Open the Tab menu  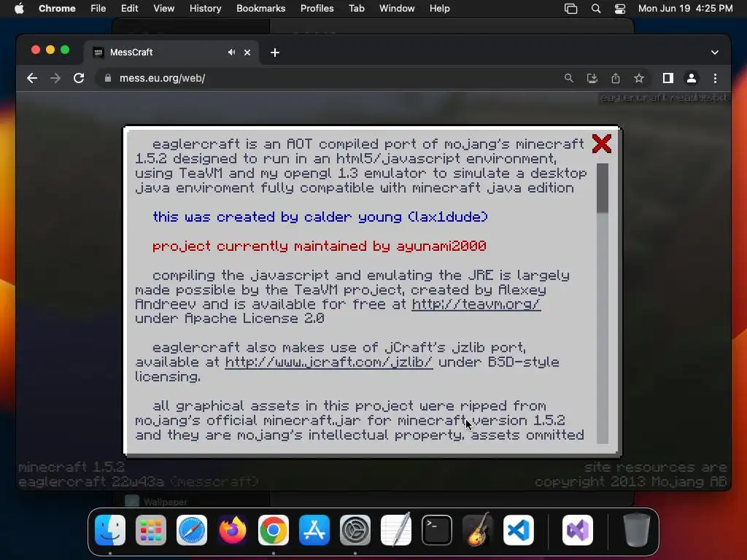point(356,9)
